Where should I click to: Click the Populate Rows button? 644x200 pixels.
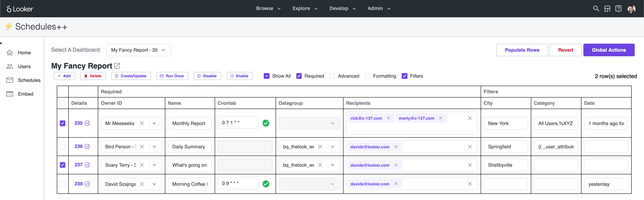(x=522, y=50)
